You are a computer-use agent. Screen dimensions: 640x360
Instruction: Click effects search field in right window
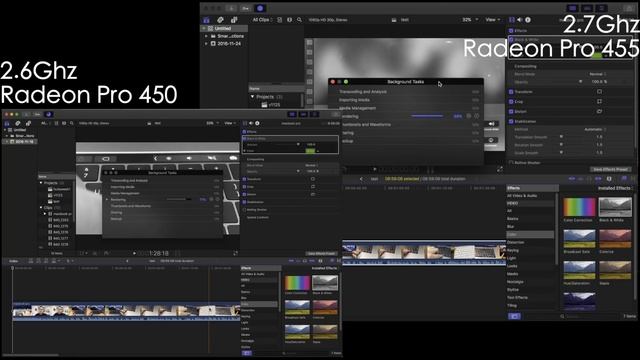pyautogui.click(x=592, y=316)
